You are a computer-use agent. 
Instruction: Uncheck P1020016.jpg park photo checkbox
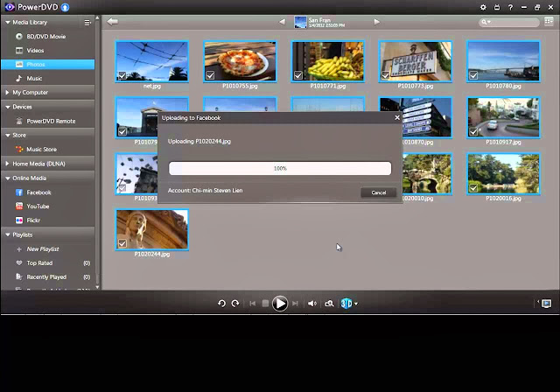473,188
